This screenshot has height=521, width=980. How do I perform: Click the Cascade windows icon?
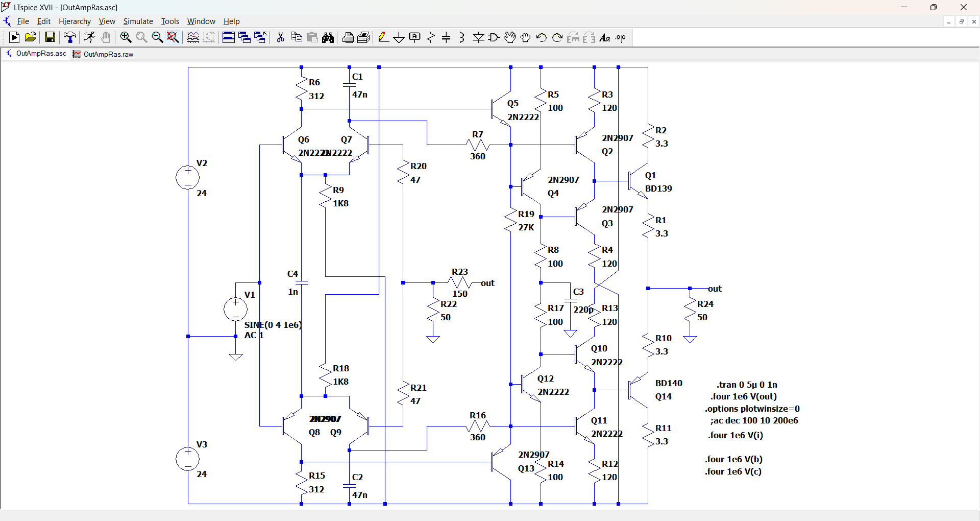coord(244,37)
